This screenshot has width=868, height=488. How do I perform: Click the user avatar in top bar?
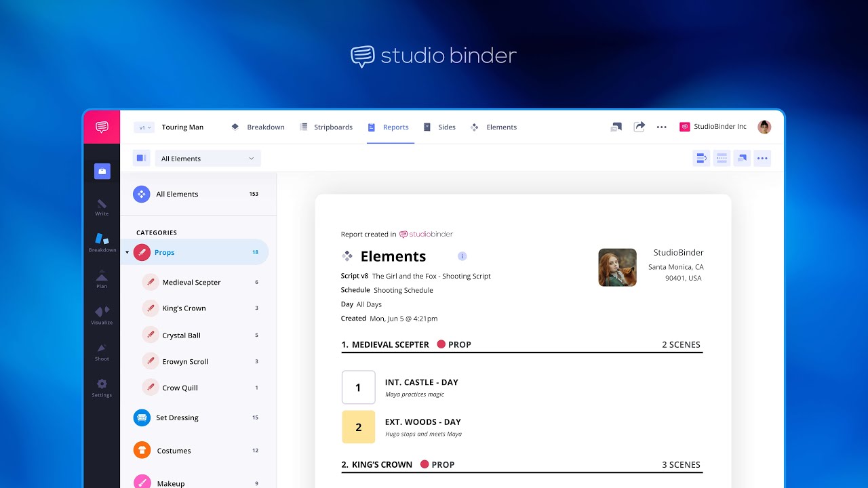coord(764,127)
